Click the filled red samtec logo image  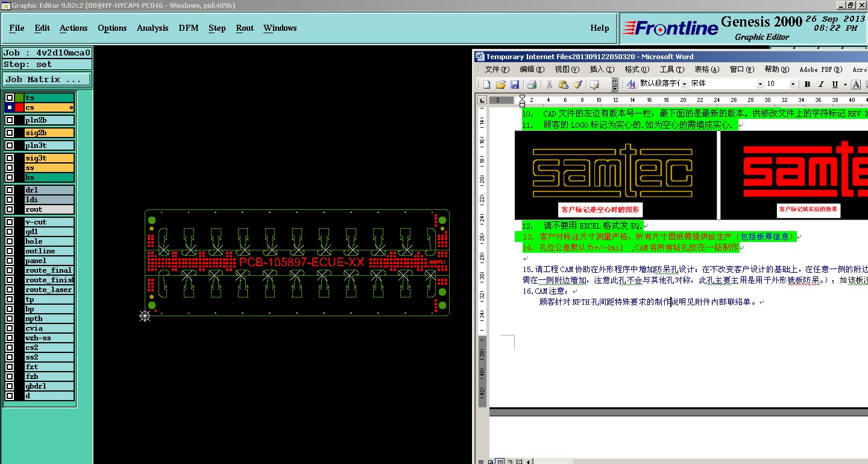point(794,175)
